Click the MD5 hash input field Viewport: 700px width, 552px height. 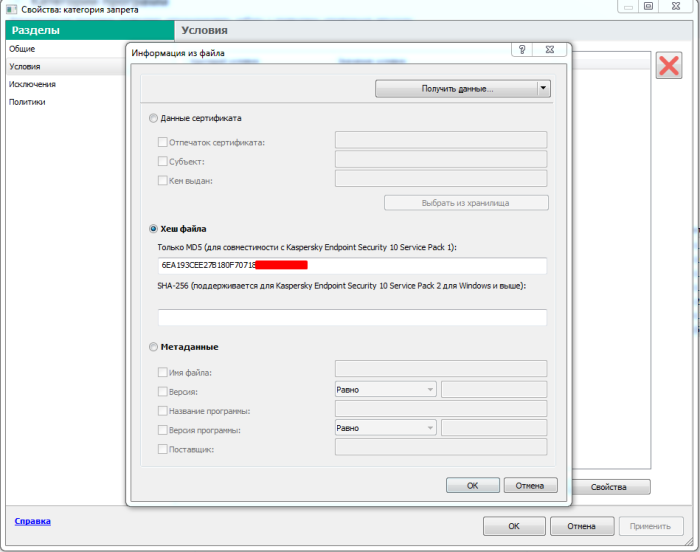(352, 265)
